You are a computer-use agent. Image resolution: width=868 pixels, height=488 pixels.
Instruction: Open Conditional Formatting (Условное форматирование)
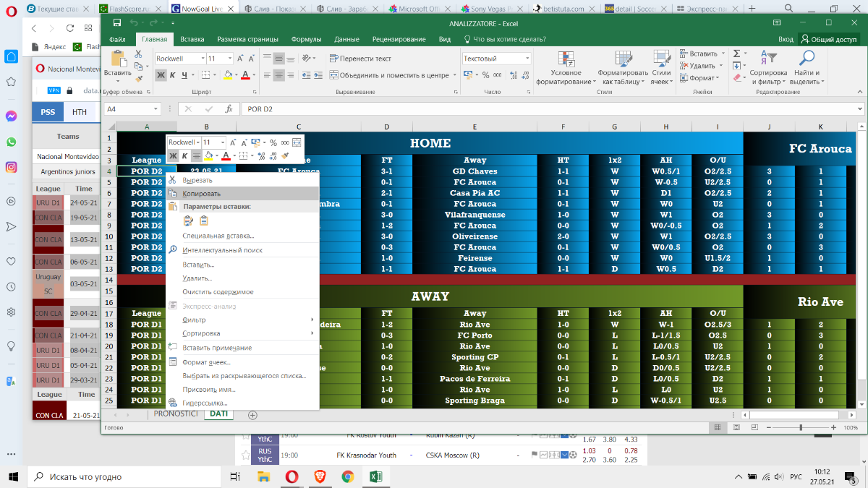pos(565,68)
